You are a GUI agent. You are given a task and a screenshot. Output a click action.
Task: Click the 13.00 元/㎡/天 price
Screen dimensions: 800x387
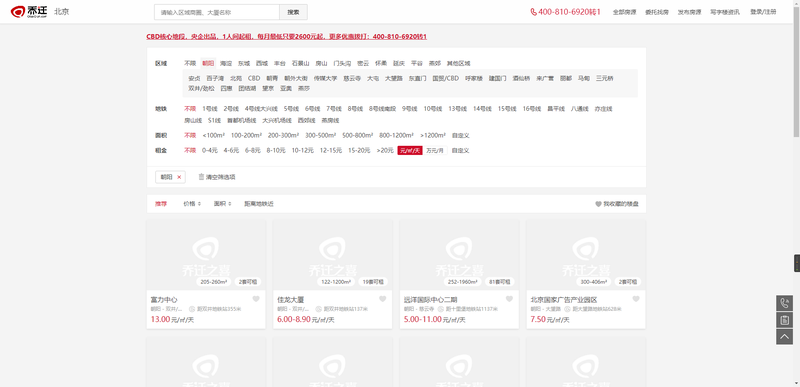coord(172,320)
